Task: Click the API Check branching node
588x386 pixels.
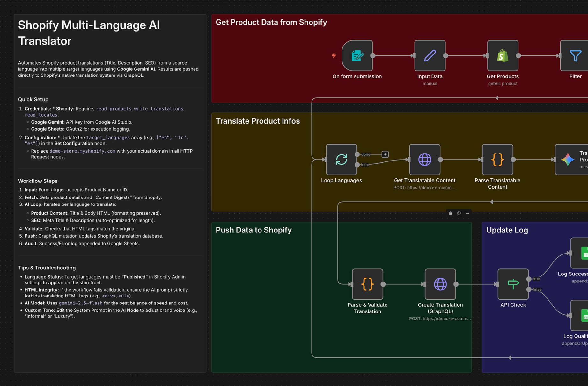Action: click(x=513, y=284)
